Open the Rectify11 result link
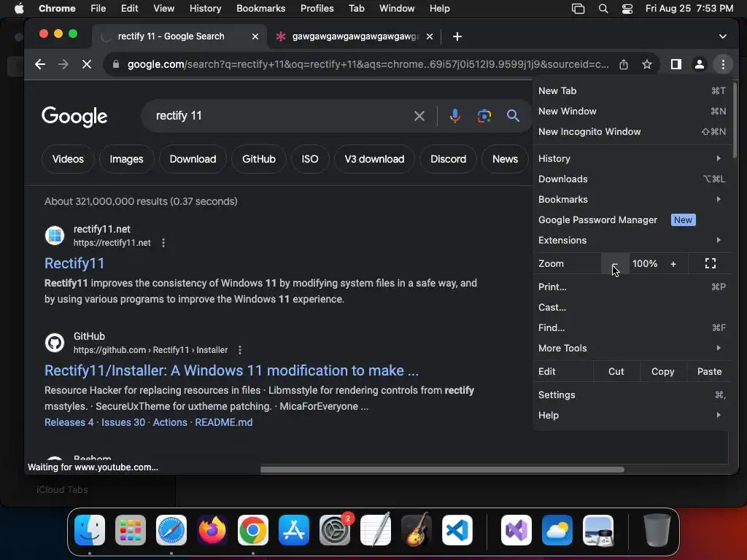Screen dimensions: 747x560 pos(74,263)
